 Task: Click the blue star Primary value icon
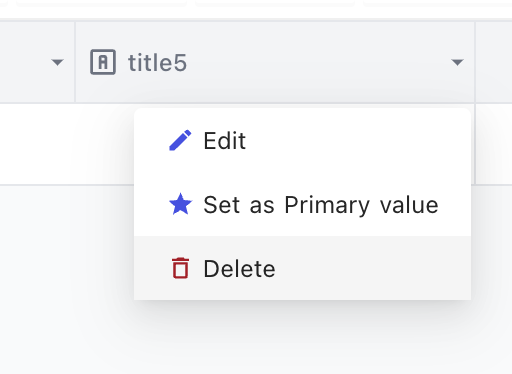(180, 204)
